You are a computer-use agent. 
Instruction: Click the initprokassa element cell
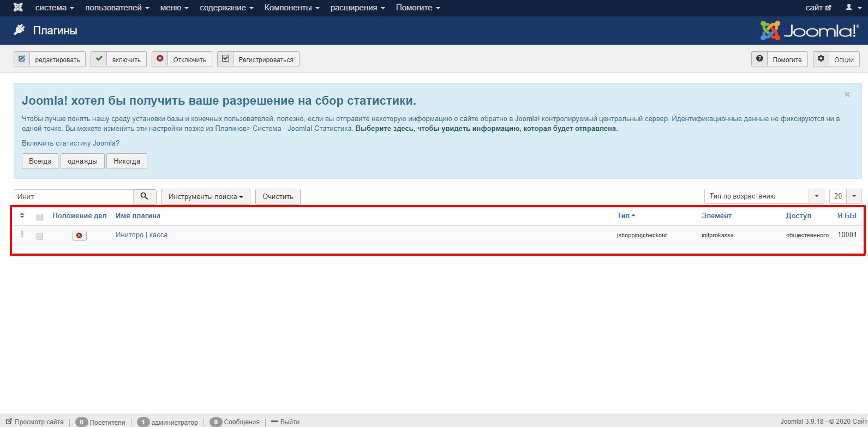click(x=717, y=235)
